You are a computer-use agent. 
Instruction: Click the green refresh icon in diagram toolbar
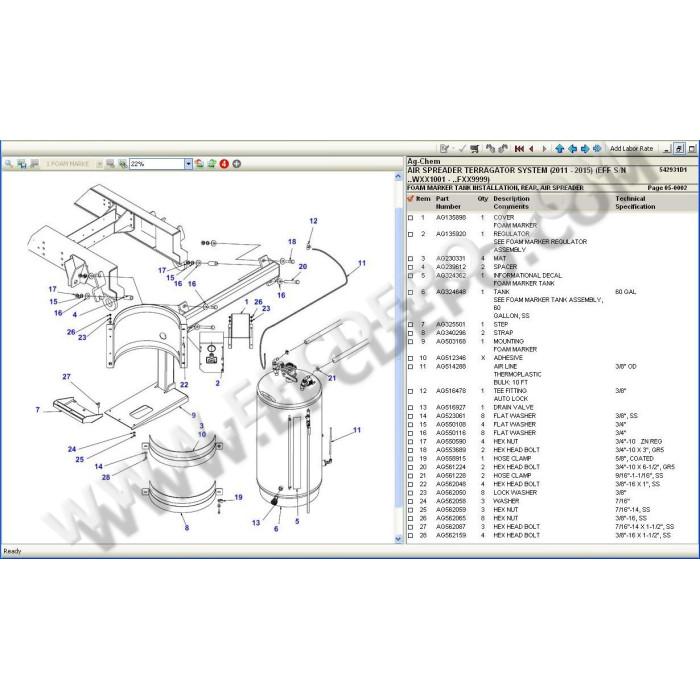(212, 164)
